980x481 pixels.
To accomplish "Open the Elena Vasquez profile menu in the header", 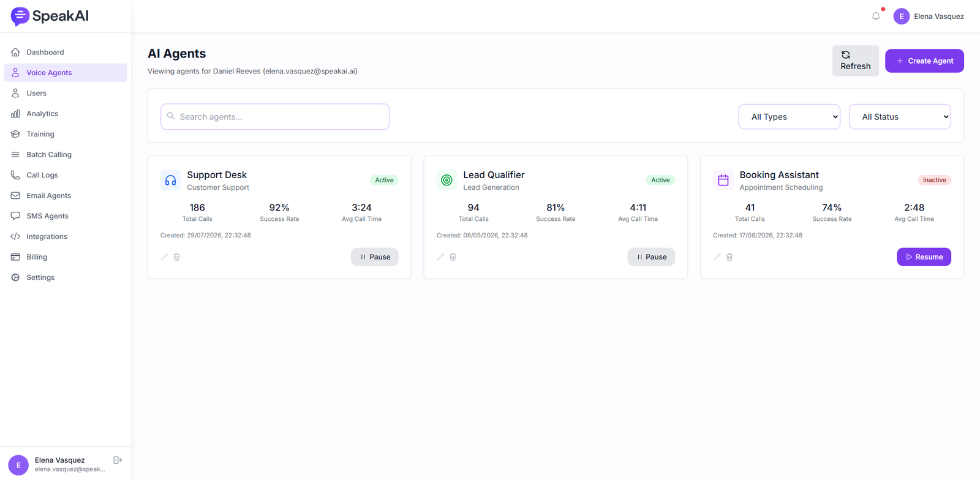I will coord(929,17).
